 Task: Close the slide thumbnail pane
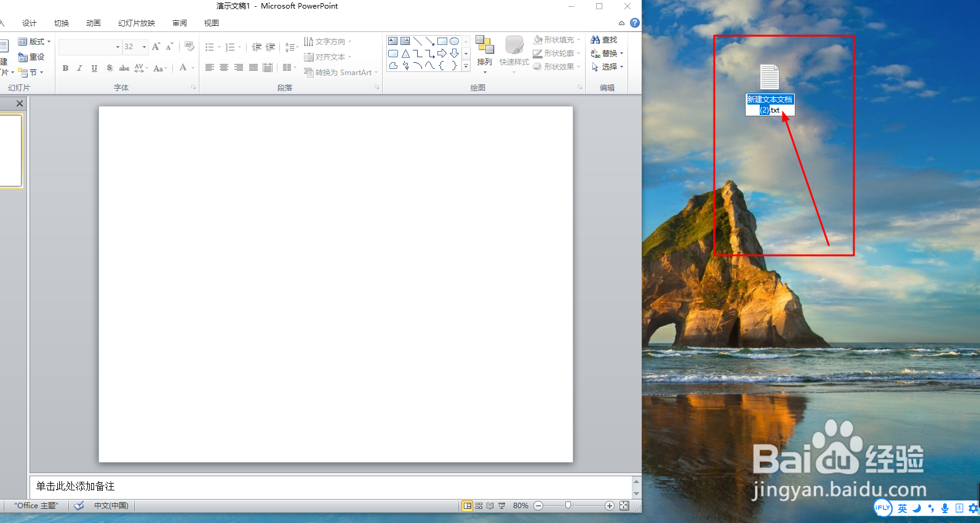click(x=20, y=103)
